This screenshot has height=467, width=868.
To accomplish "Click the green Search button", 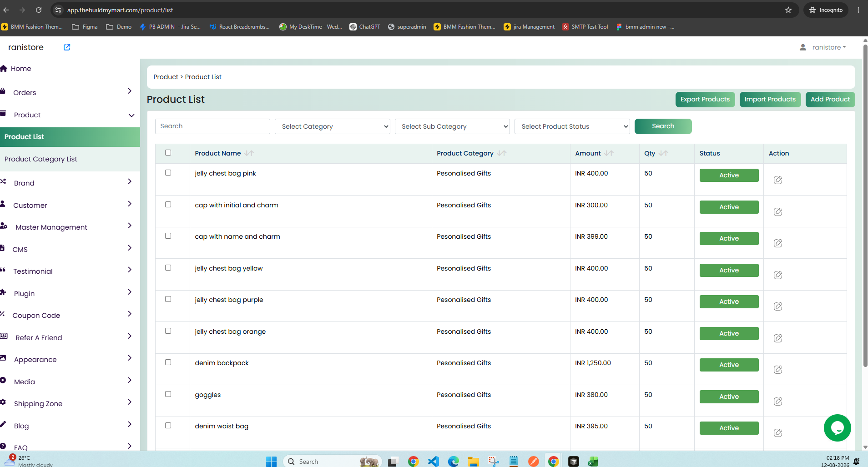I will click(x=663, y=126).
